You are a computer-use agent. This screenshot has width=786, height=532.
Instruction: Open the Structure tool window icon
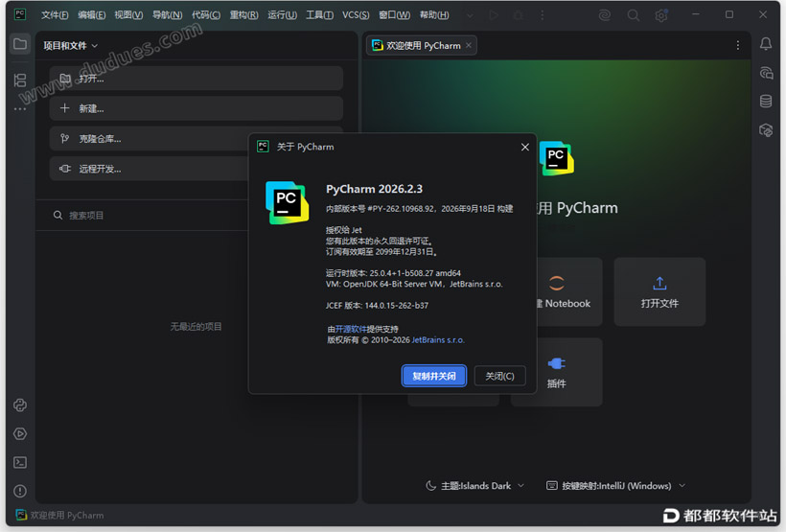tap(20, 81)
